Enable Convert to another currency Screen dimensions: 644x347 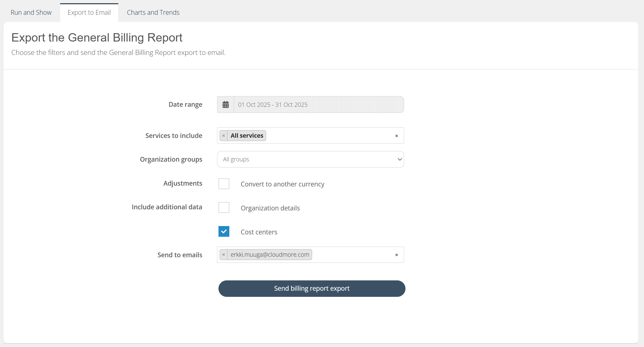[224, 184]
